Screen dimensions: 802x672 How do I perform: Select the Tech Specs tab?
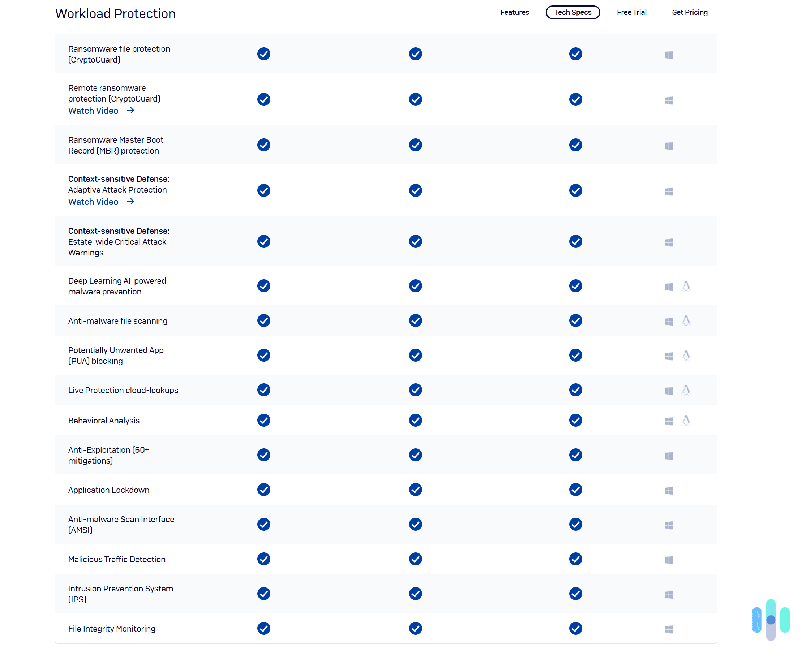click(x=572, y=12)
